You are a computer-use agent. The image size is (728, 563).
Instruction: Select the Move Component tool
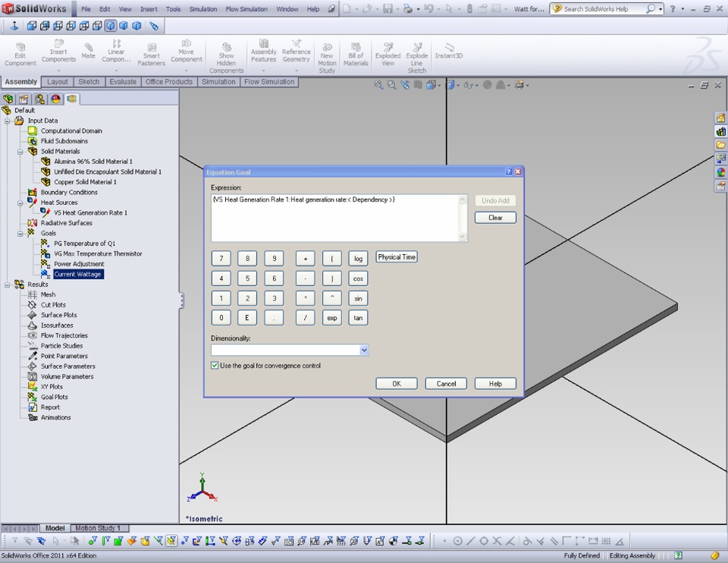tap(187, 51)
